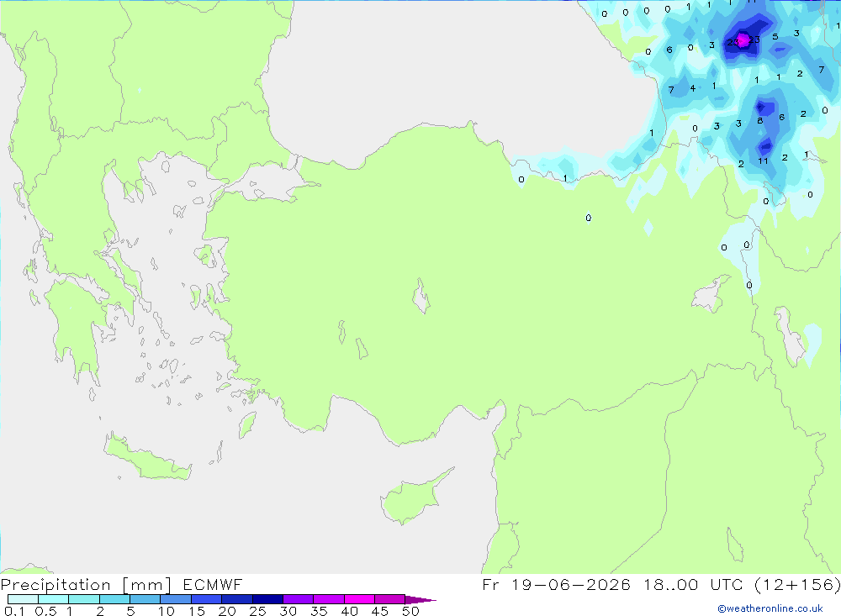Viewport: 841px width, 616px height.
Task: Click the 20–25 mm dark blue swatch
Action: [x=236, y=599]
